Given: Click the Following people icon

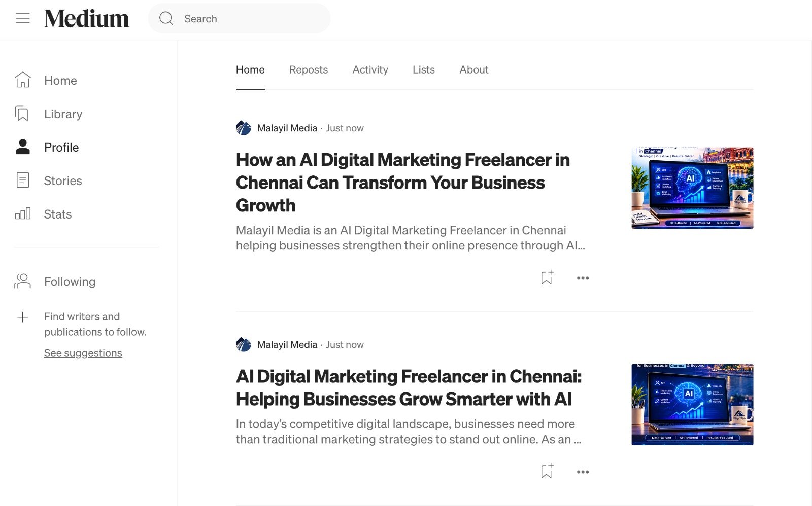Looking at the screenshot, I should click(22, 281).
